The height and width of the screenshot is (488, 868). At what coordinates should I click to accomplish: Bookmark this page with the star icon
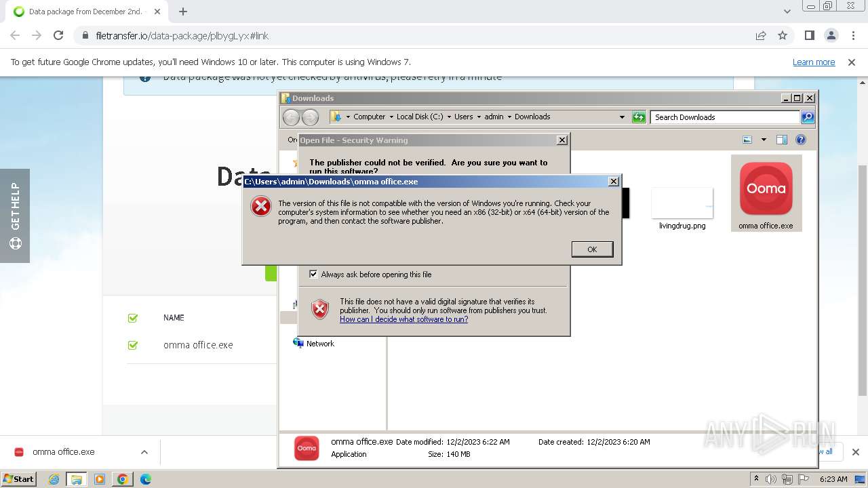point(783,35)
